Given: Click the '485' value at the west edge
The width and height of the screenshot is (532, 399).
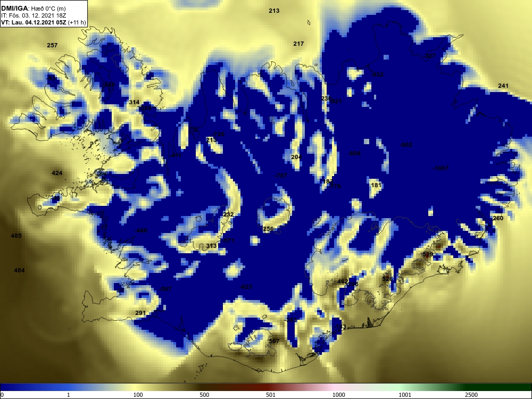Looking at the screenshot, I should (16, 236).
